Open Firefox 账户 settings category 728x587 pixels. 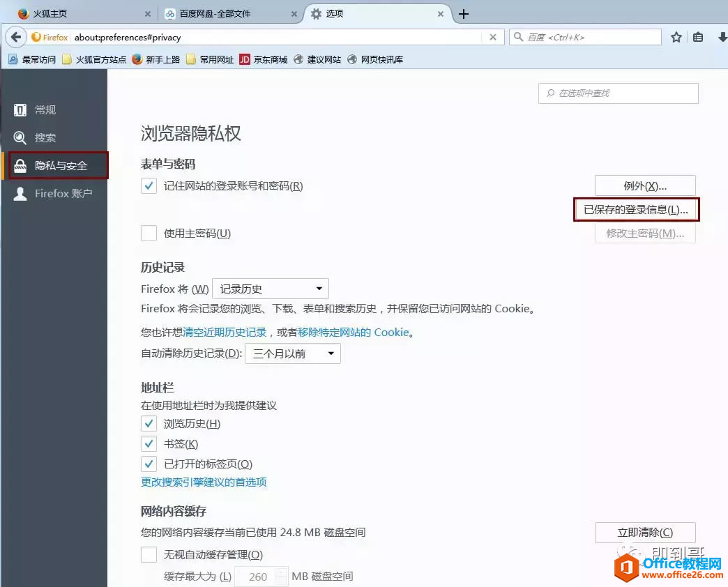point(55,194)
